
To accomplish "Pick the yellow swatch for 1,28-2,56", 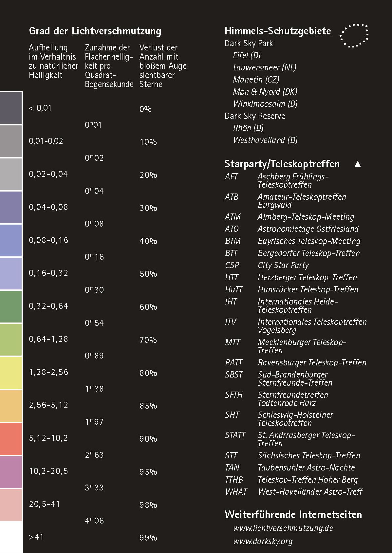I will [11, 373].
